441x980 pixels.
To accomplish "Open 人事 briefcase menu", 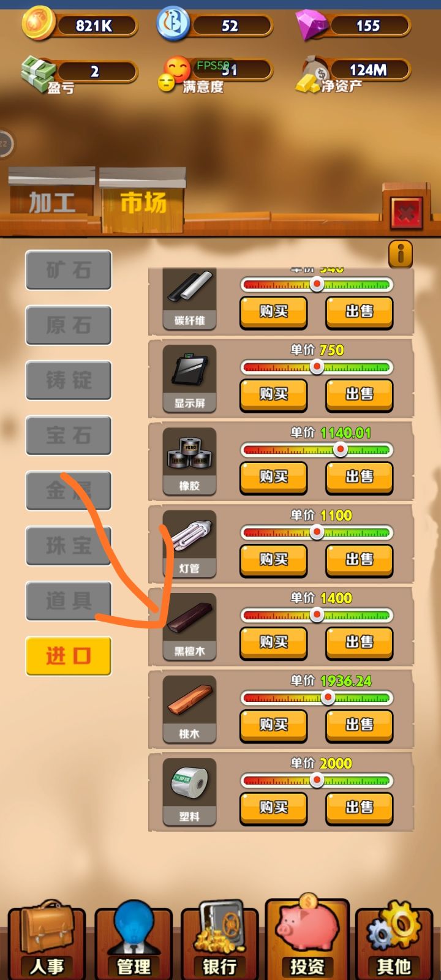I will pyautogui.click(x=47, y=939).
